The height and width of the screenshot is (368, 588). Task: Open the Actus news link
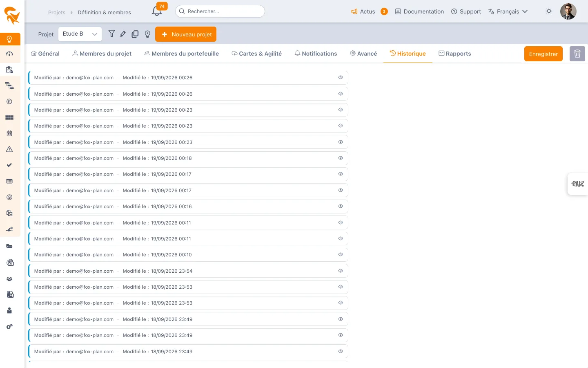363,11
